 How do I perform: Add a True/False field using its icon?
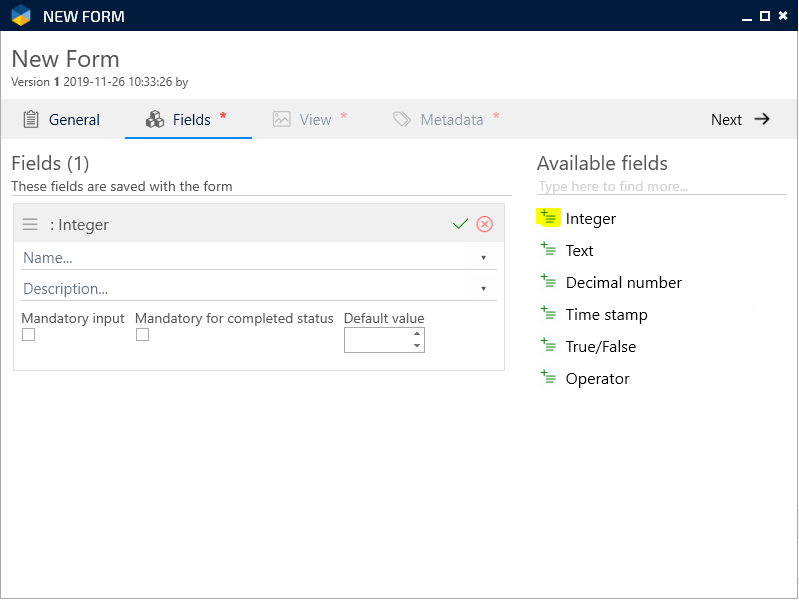(x=548, y=346)
